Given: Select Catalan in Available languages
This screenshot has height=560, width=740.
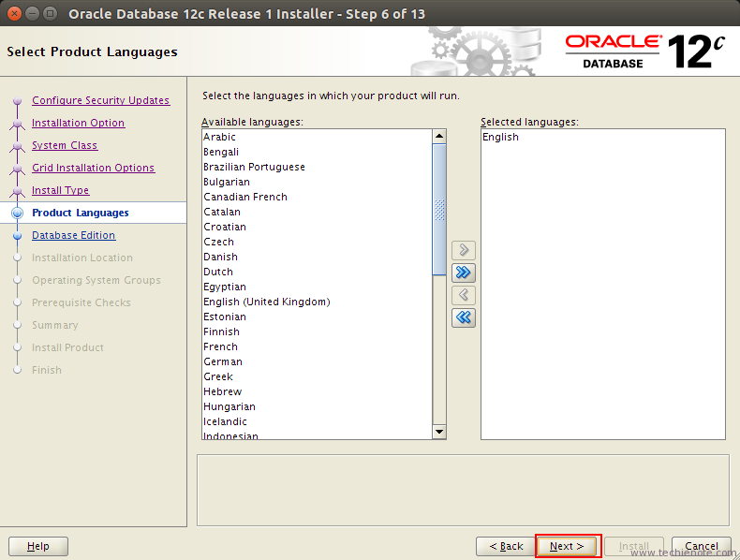Looking at the screenshot, I should [x=317, y=212].
